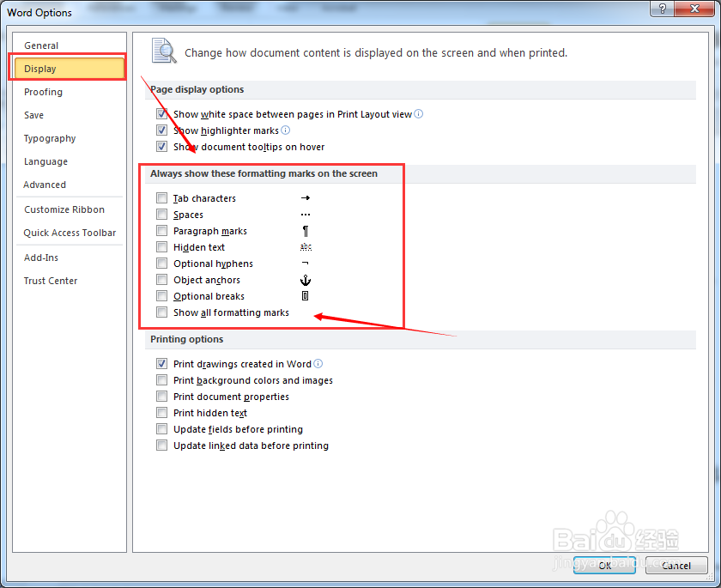Image resolution: width=721 pixels, height=588 pixels.
Task: Dismiss the dialog with Cancel
Action: click(676, 566)
